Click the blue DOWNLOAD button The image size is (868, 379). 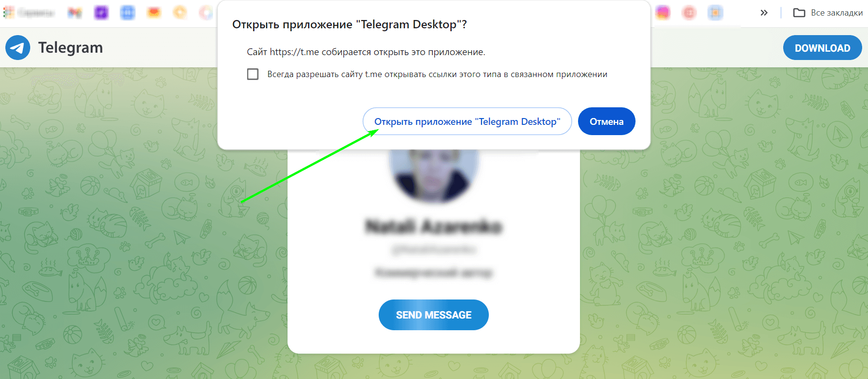click(x=822, y=48)
